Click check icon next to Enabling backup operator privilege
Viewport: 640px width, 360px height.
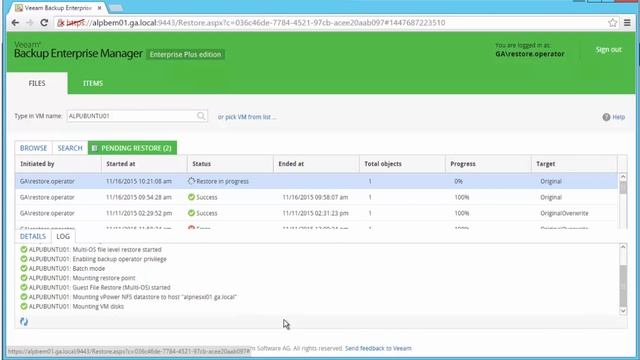[24, 259]
